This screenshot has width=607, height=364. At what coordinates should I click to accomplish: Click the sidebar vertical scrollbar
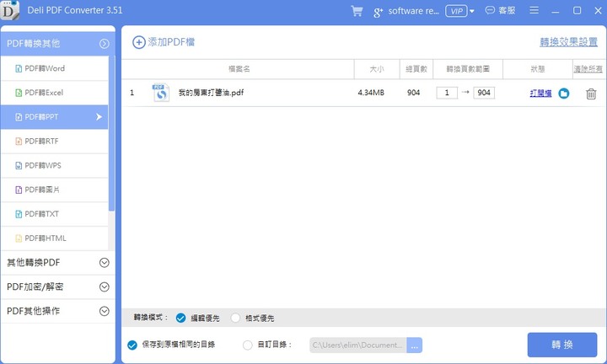click(112, 133)
